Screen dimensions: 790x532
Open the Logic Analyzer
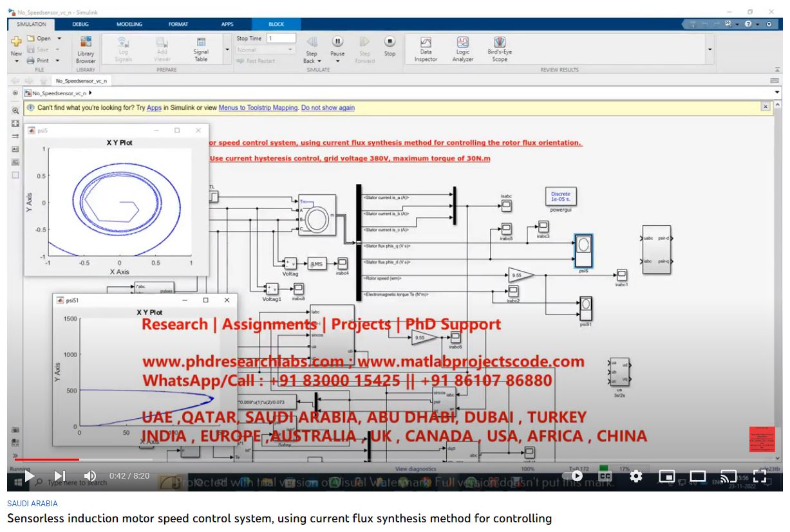[463, 49]
